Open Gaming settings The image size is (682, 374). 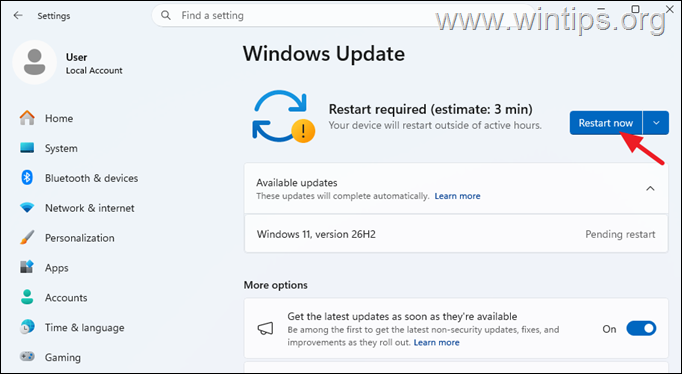pyautogui.click(x=63, y=357)
